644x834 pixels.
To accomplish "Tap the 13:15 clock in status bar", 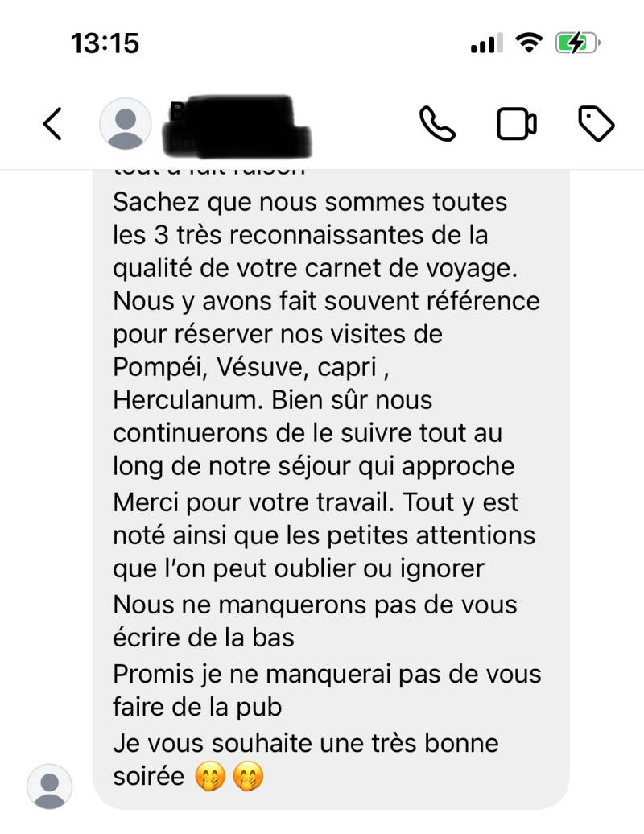I will (105, 43).
